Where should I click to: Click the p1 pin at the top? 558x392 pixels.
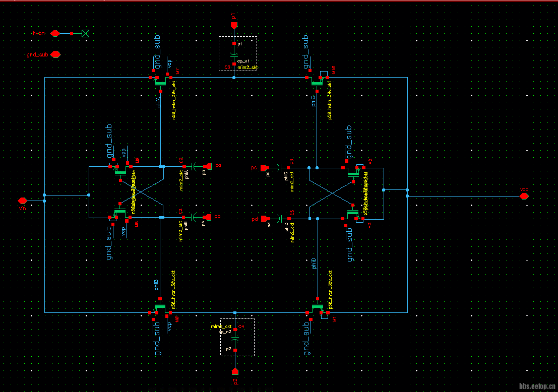[233, 25]
